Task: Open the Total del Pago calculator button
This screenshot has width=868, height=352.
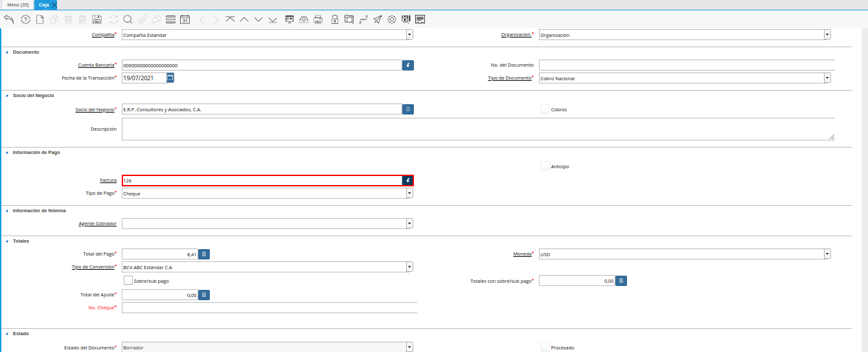Action: pos(203,254)
